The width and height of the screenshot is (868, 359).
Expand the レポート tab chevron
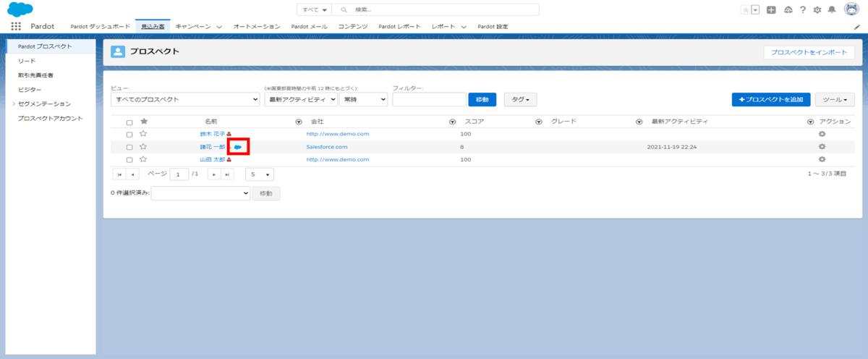click(x=464, y=27)
